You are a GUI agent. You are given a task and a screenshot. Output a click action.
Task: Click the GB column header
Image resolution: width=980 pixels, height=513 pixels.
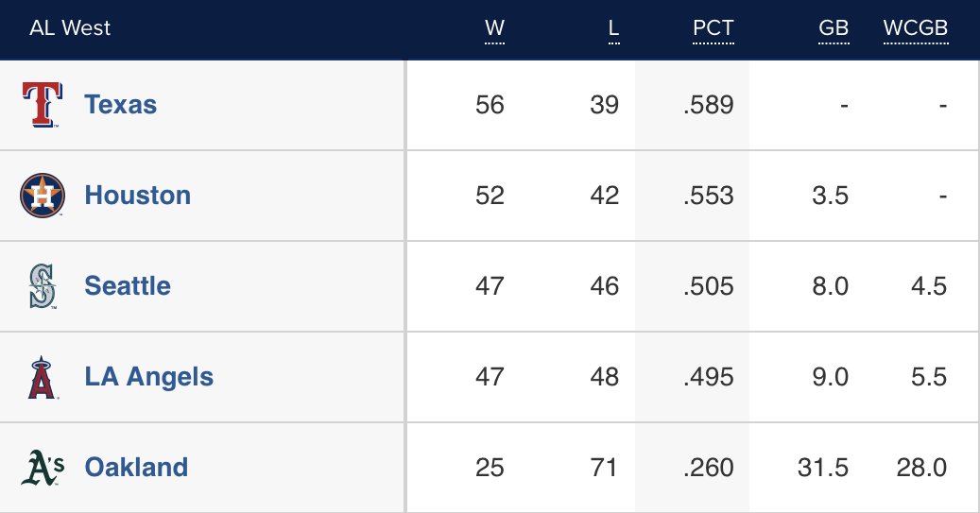pyautogui.click(x=834, y=28)
